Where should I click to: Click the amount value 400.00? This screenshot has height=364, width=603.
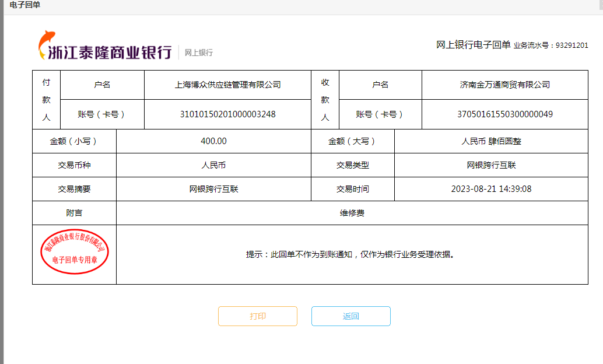(213, 141)
